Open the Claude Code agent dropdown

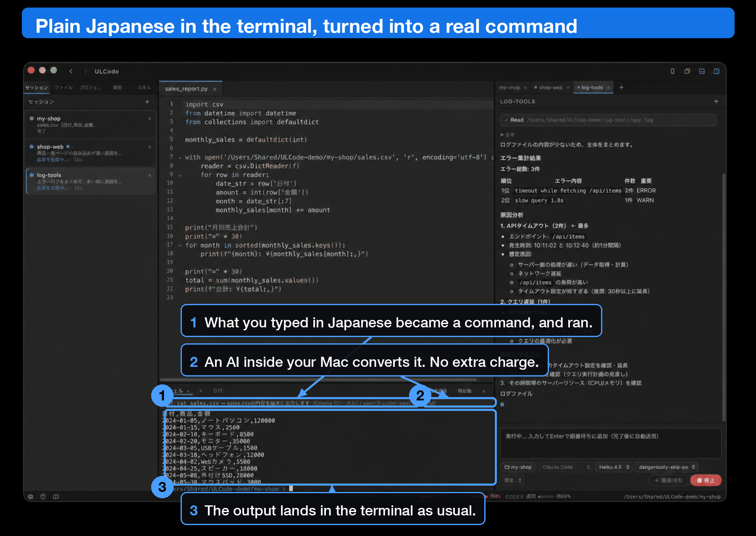pyautogui.click(x=565, y=467)
